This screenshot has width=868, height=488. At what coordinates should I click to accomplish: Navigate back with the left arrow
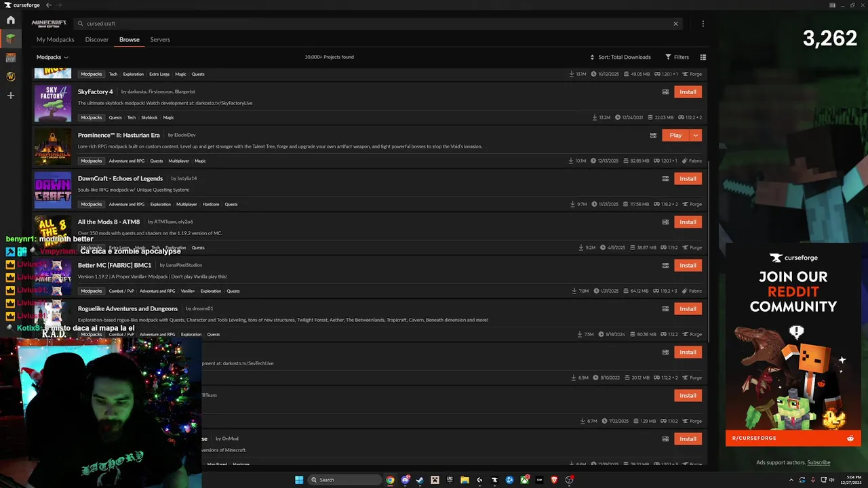pos(49,5)
